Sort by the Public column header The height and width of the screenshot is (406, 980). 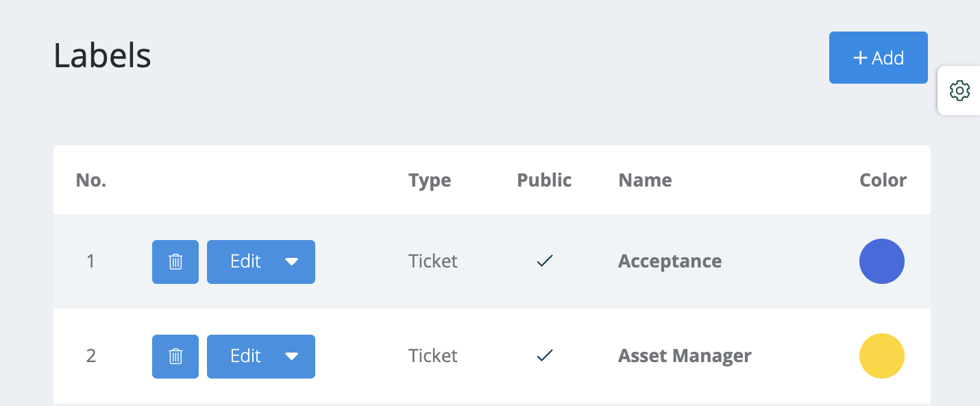pos(544,180)
